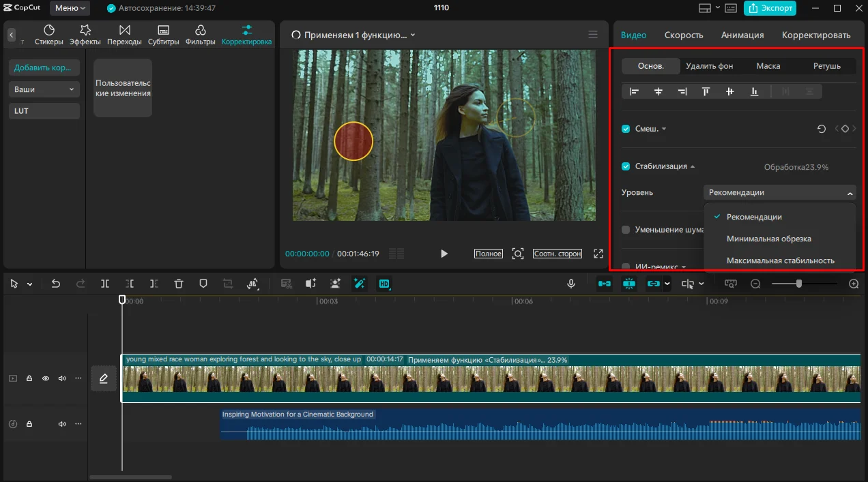Click the Экспорт export button

click(770, 8)
